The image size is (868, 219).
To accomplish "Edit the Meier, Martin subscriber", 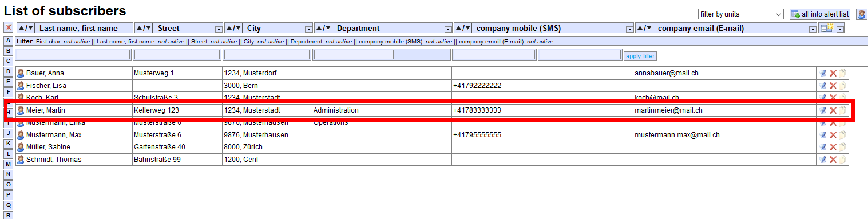I will pyautogui.click(x=823, y=110).
